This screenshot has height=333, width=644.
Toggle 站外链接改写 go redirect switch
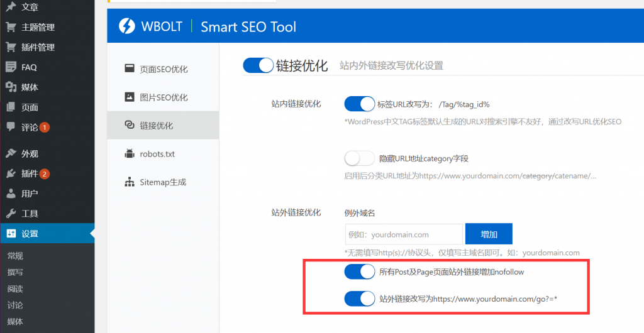click(x=360, y=299)
